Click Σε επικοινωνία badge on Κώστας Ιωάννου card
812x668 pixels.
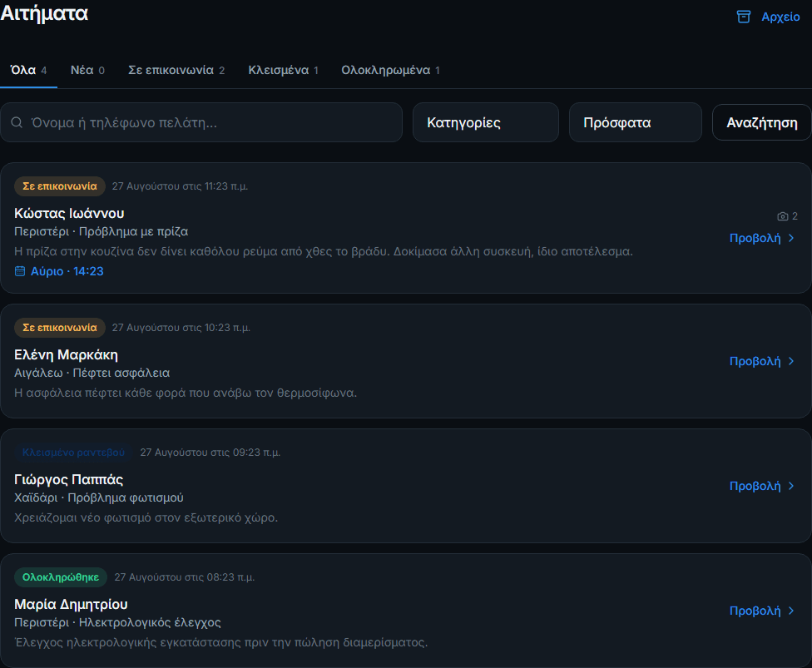click(60, 186)
